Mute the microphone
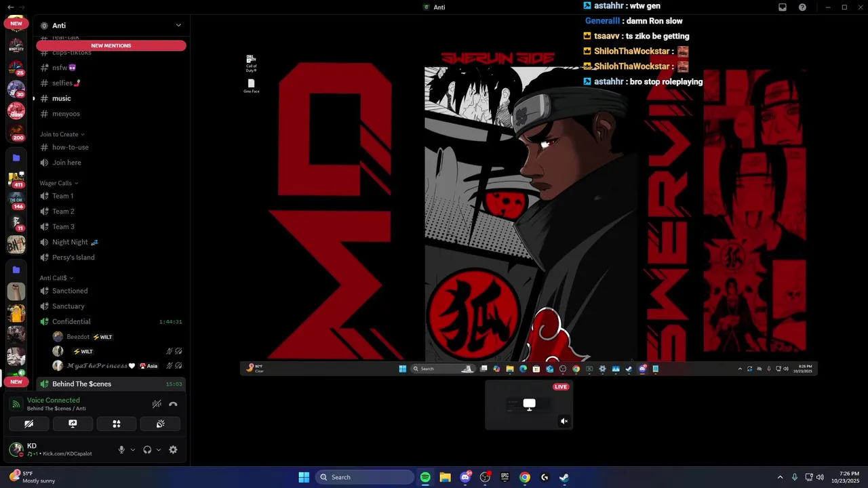Image resolution: width=868 pixels, height=488 pixels. [x=122, y=449]
